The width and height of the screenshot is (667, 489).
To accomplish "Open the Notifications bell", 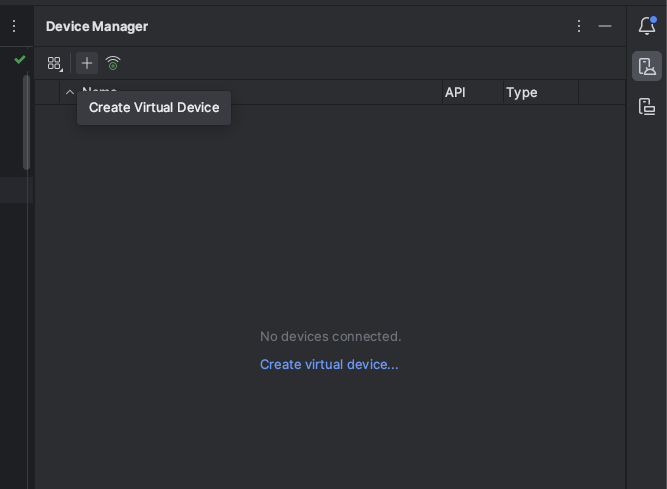I will 646,27.
